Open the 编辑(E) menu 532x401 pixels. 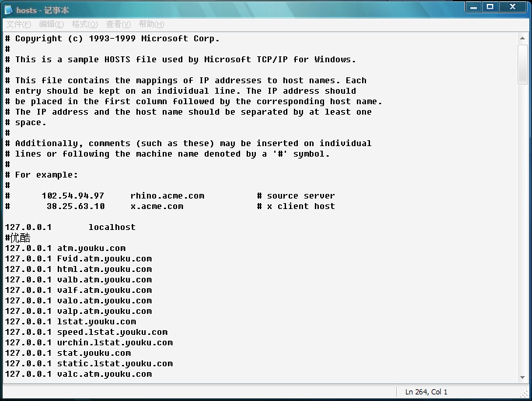pos(51,24)
